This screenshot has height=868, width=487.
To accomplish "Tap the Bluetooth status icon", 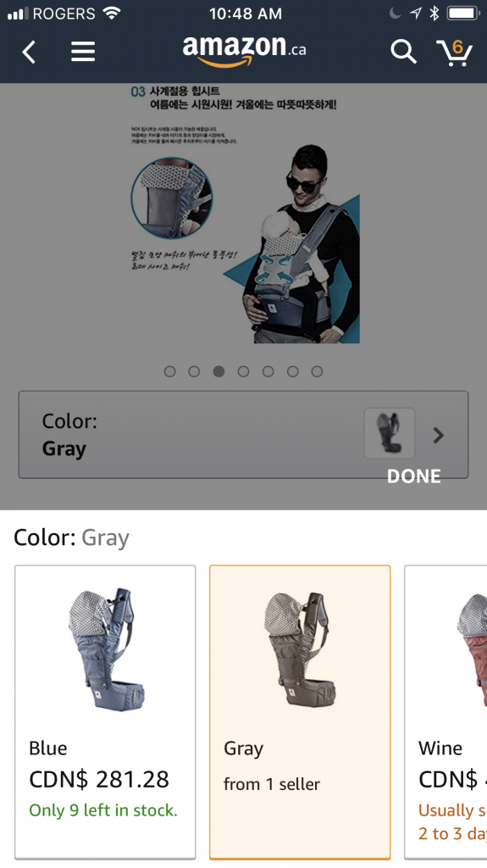I will tap(434, 14).
